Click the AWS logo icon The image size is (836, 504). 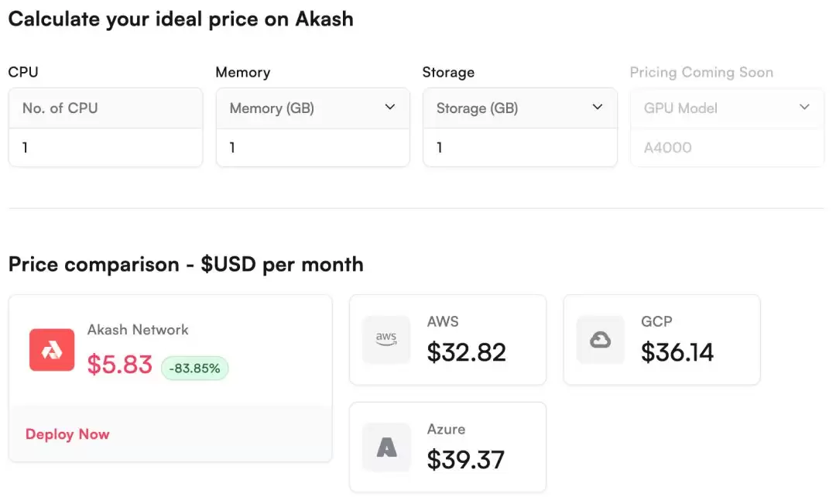tap(386, 339)
